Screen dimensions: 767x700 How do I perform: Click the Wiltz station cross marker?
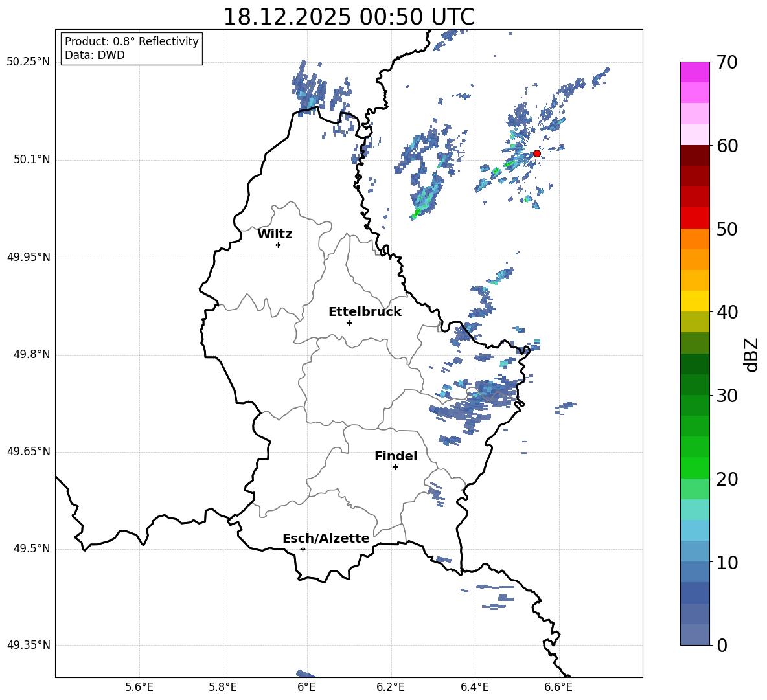[x=279, y=245]
